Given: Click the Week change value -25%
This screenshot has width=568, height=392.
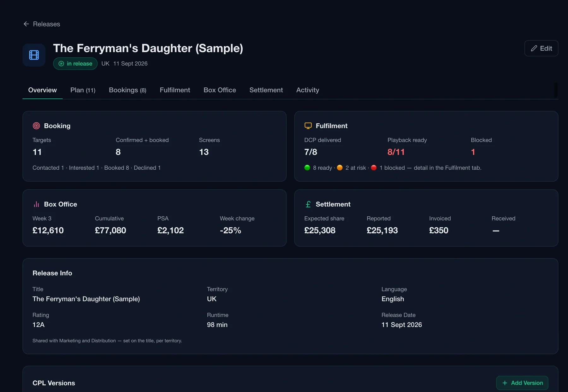Looking at the screenshot, I should (x=230, y=231).
